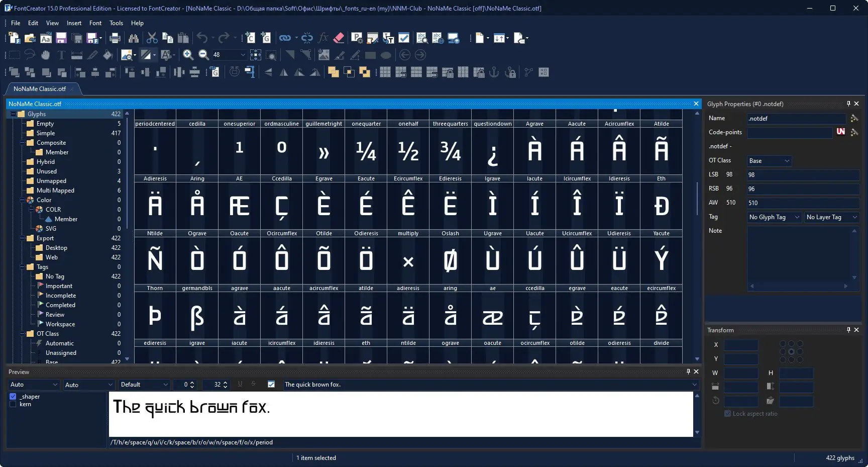Toggle Lock aspect ratio checkbox
The height and width of the screenshot is (467, 868).
(727, 414)
